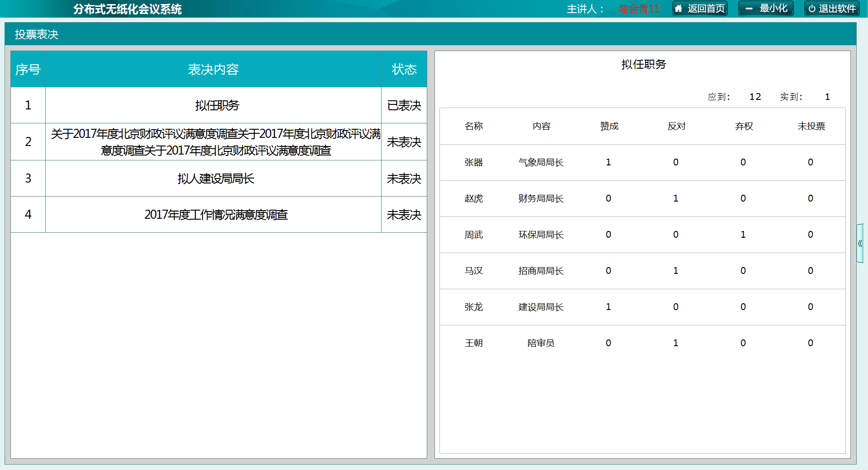Select the 拟人建设局局长 vote row
Screen dimensions: 868x470
[216, 179]
